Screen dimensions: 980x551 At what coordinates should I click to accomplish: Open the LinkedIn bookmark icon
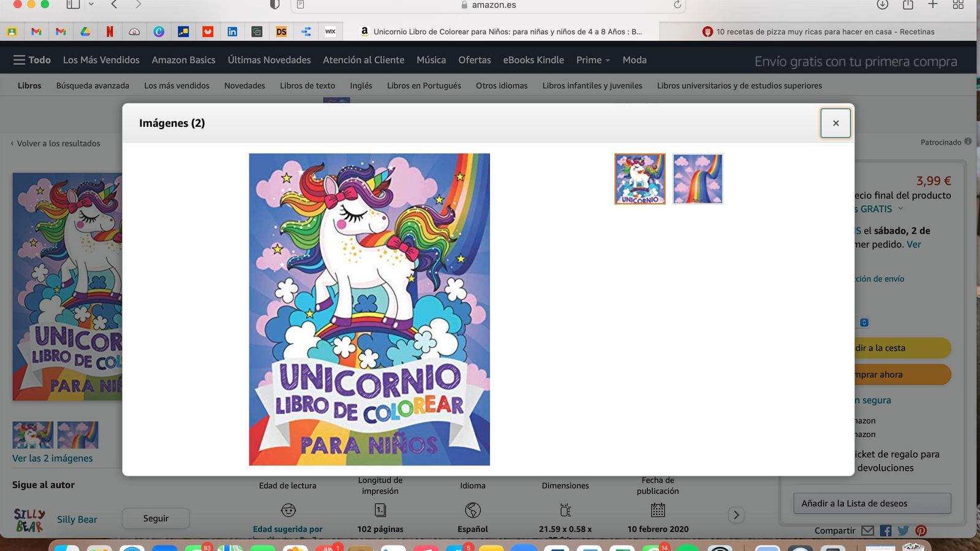(x=232, y=31)
